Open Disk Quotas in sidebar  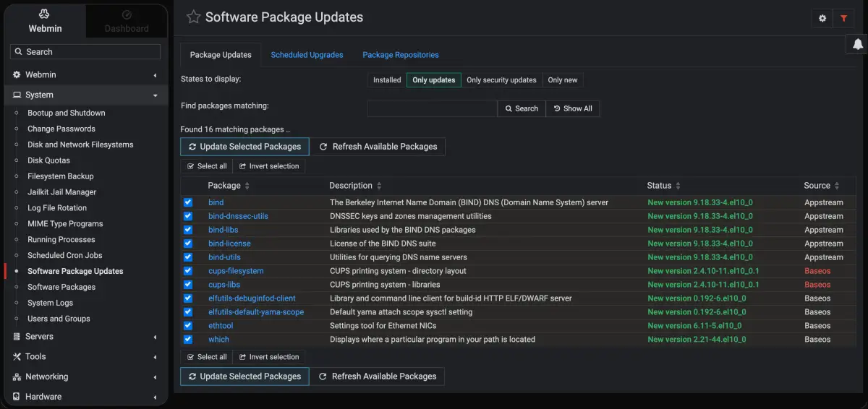48,160
